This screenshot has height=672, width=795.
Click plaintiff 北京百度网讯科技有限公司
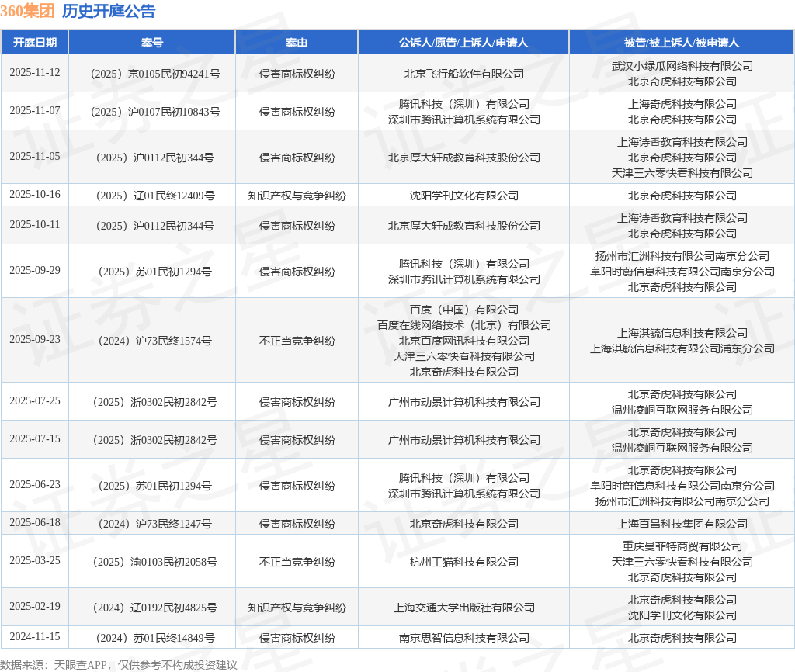click(463, 341)
